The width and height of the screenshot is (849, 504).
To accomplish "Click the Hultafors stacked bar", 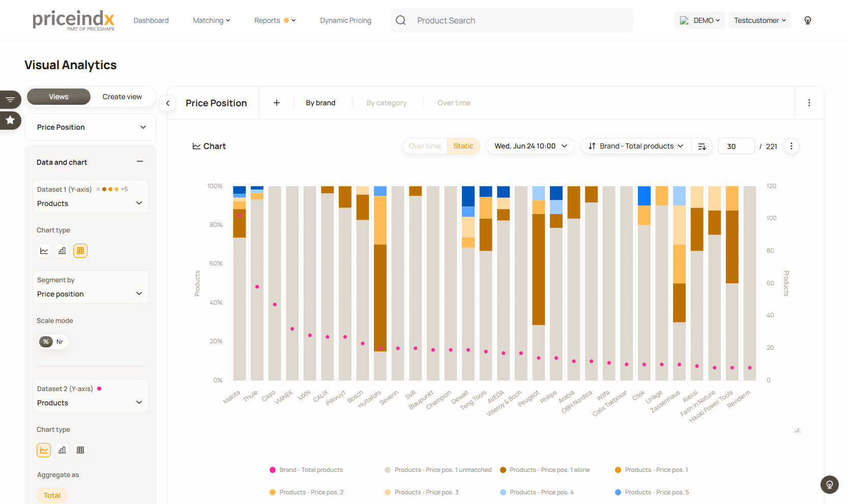I will (x=380, y=283).
